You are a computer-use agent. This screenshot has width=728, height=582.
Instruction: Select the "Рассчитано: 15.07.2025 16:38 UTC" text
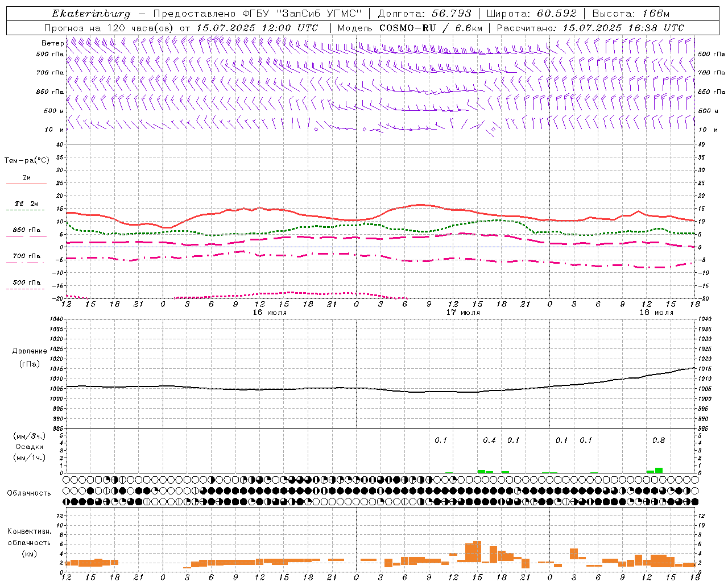[590, 28]
